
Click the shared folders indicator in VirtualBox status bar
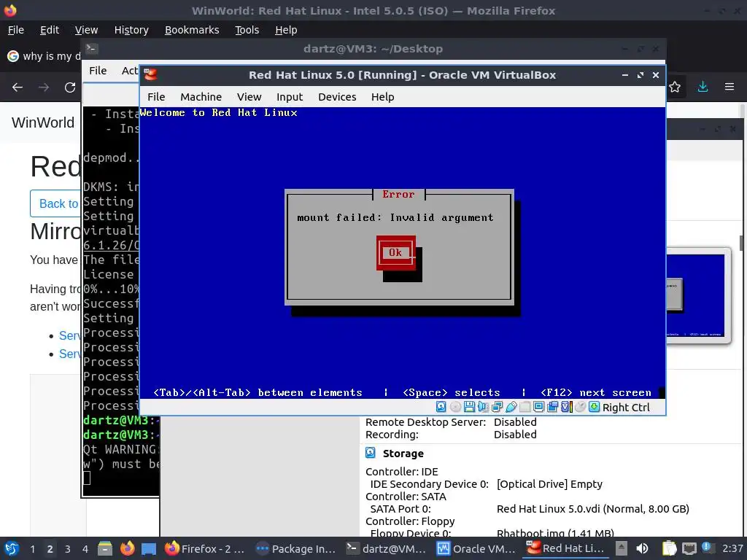[525, 407]
